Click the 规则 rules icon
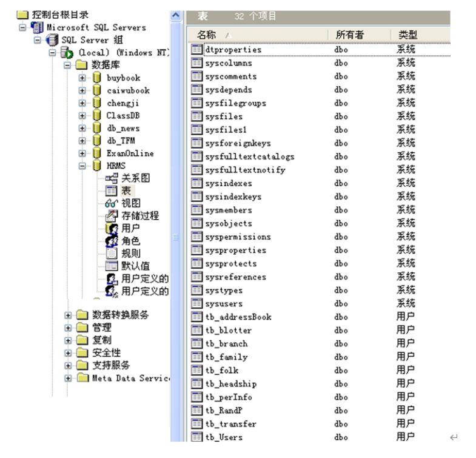This screenshot has width=476, height=458. point(112,254)
